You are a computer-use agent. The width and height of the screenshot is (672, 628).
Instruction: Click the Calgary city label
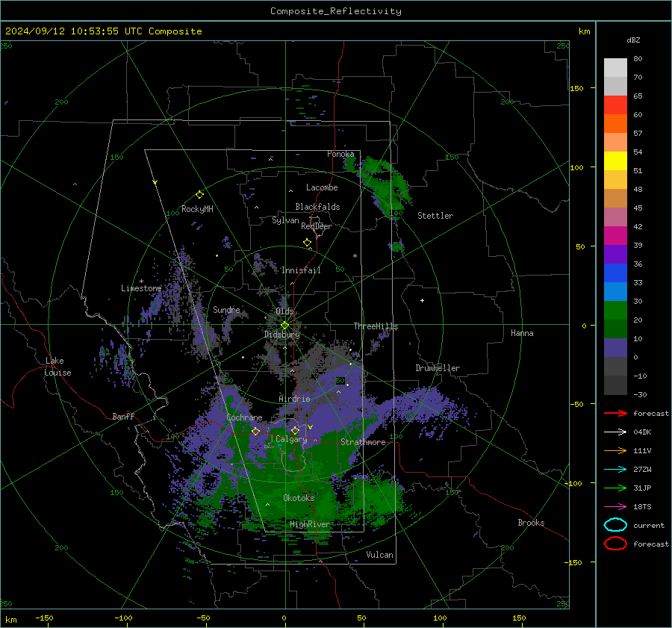pyautogui.click(x=291, y=439)
